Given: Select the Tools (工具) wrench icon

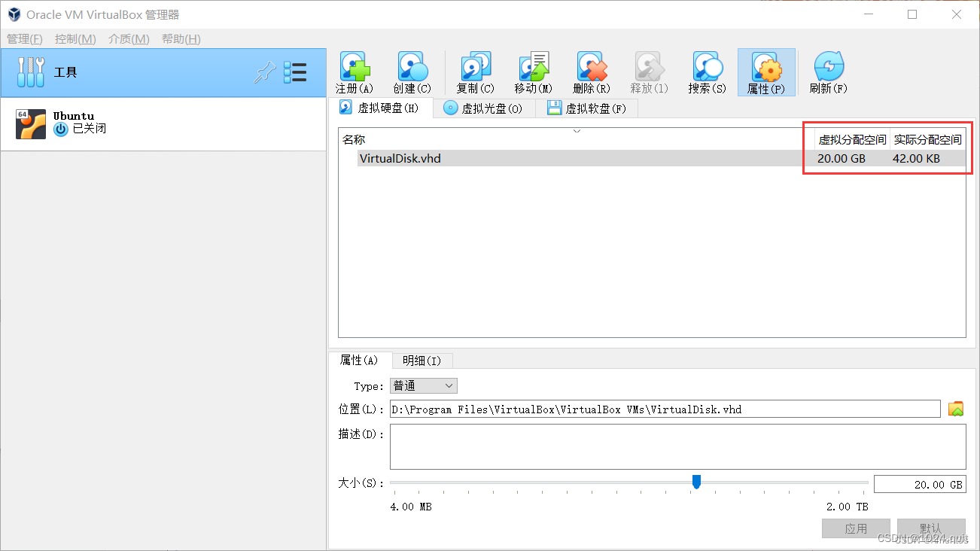Looking at the screenshot, I should (31, 72).
